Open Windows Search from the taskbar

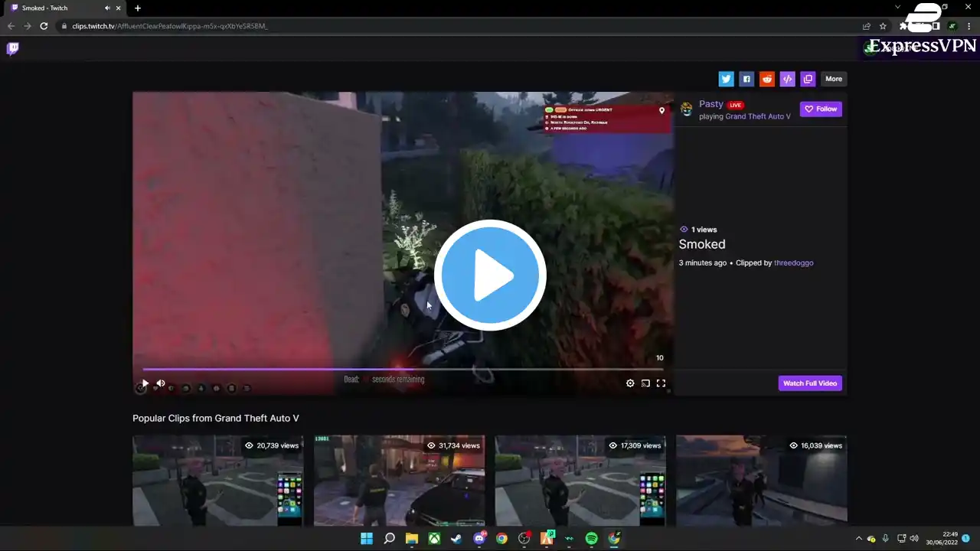[x=389, y=538]
